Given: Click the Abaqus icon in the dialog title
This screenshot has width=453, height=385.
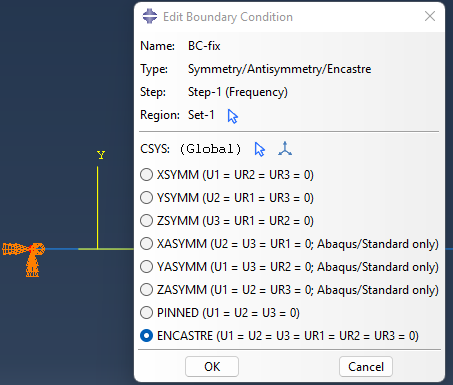Looking at the screenshot, I should [x=150, y=16].
